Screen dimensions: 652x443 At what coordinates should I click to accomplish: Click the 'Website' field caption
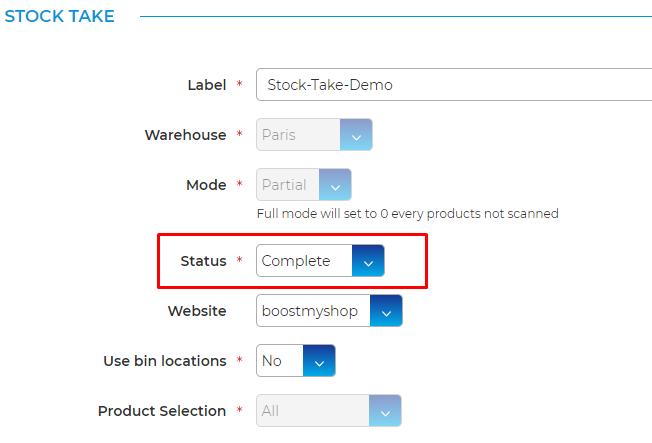196,311
